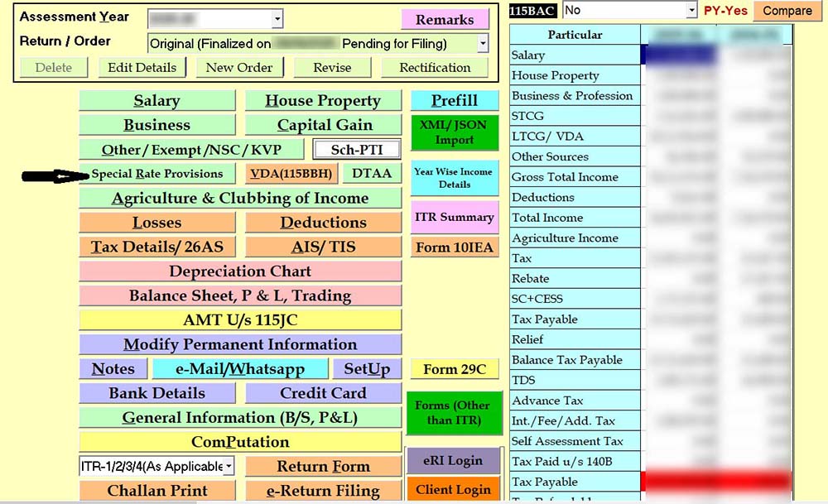Open VDA(115BBH) section
Image resolution: width=828 pixels, height=504 pixels.
291,174
